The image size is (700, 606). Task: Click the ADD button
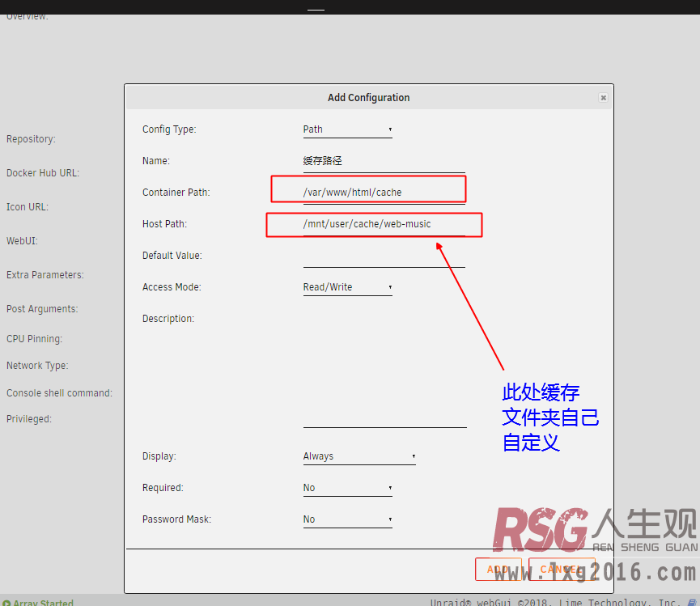pos(498,570)
